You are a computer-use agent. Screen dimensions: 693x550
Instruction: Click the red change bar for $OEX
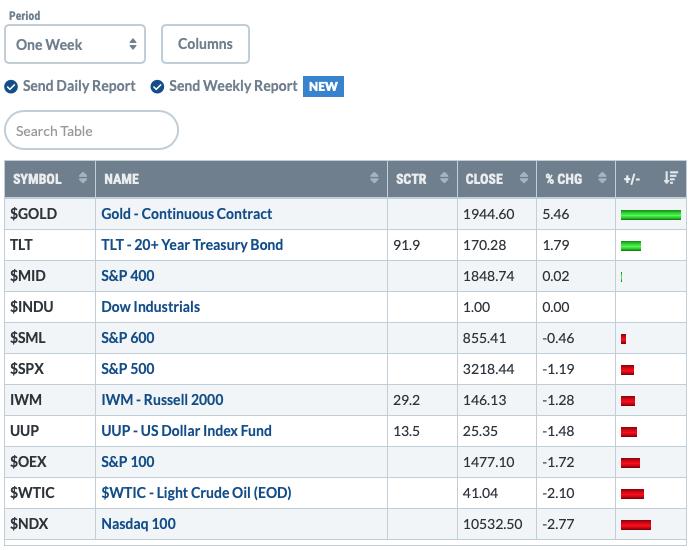630,463
